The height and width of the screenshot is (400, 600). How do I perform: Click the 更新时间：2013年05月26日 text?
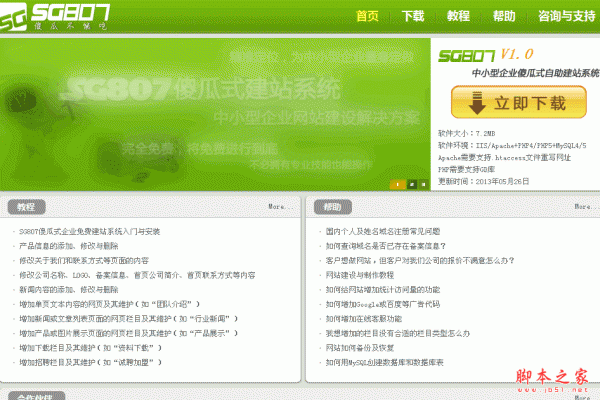tap(483, 181)
